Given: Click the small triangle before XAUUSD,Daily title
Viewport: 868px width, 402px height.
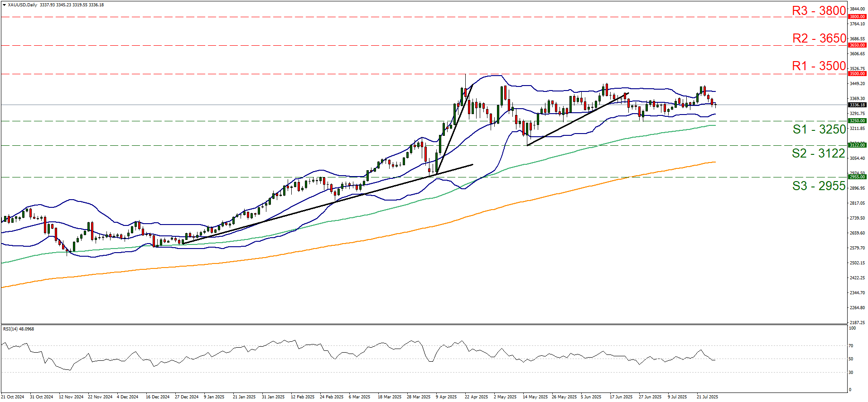Looking at the screenshot, I should (4, 5).
